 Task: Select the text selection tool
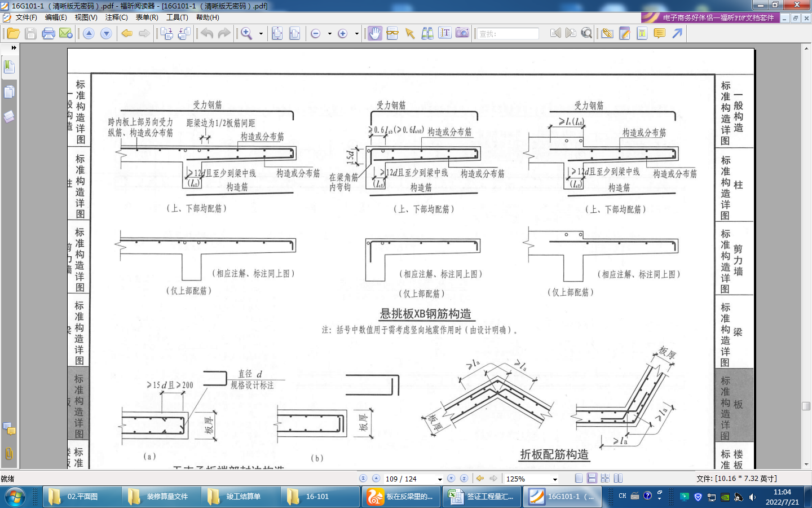(444, 33)
